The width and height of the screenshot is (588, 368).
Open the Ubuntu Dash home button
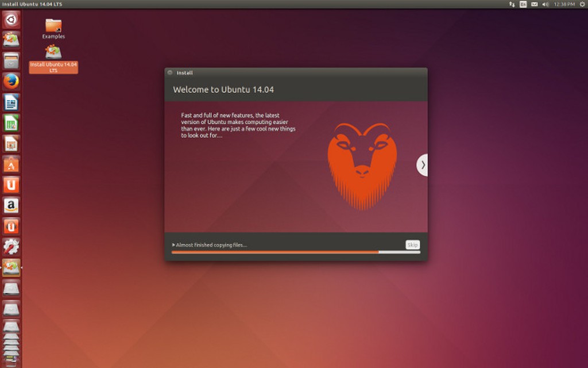11,19
